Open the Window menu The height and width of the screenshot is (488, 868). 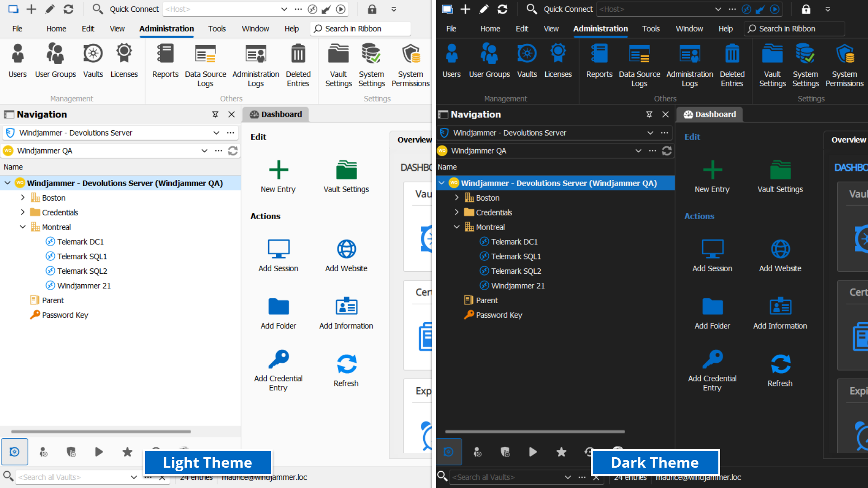click(x=255, y=28)
